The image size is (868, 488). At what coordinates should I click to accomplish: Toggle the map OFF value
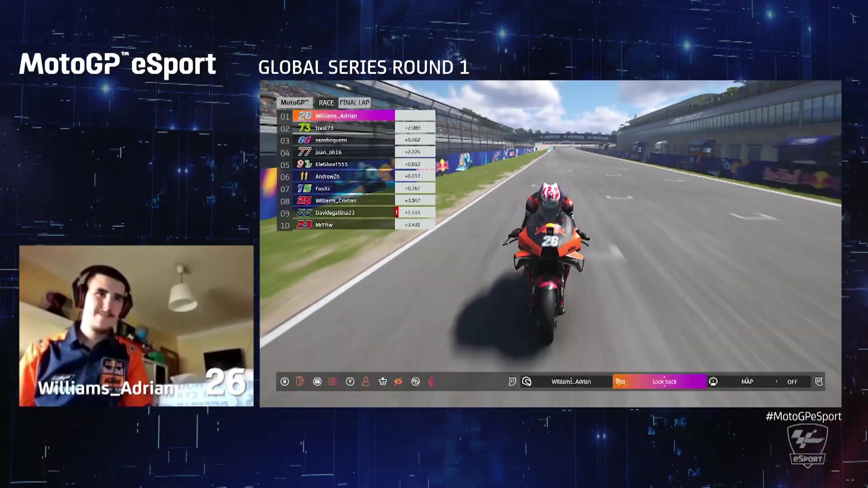point(792,382)
